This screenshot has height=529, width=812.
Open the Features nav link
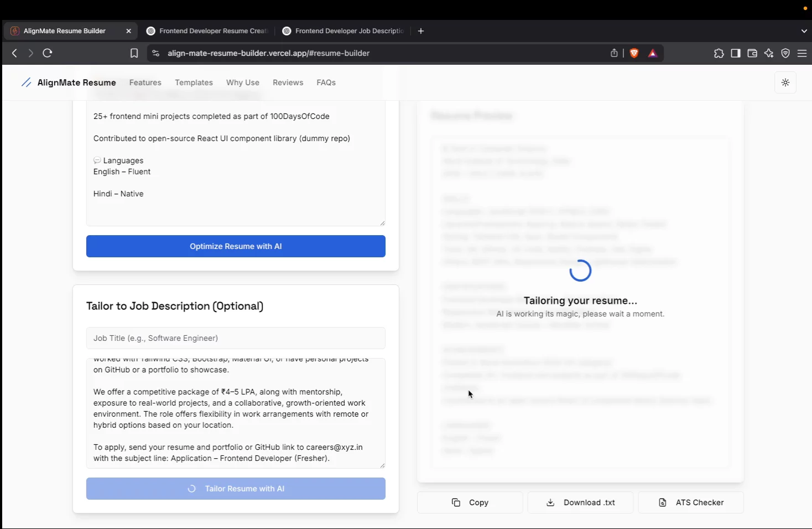point(145,82)
